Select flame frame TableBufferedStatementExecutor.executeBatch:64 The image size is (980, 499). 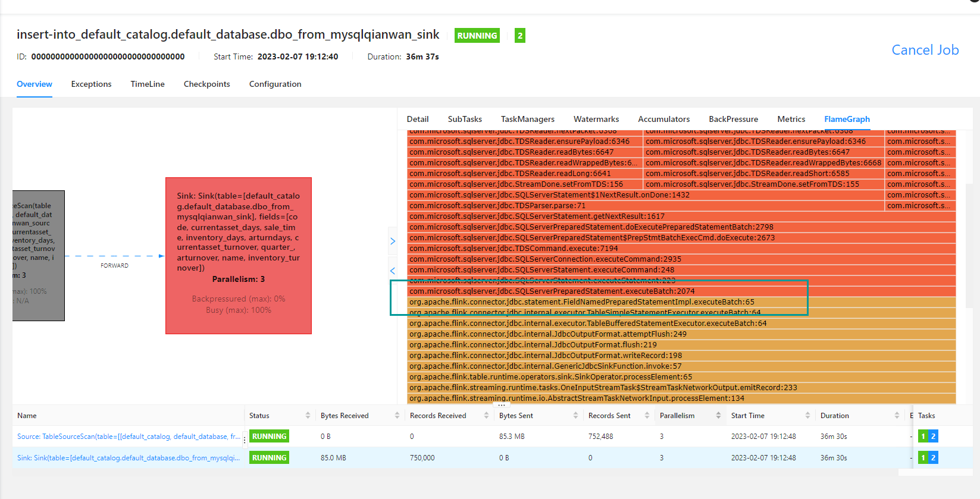coord(681,324)
